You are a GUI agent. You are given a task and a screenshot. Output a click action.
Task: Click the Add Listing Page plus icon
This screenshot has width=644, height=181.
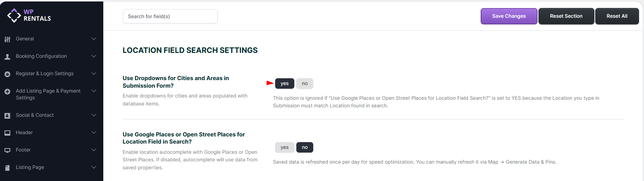tap(7, 91)
